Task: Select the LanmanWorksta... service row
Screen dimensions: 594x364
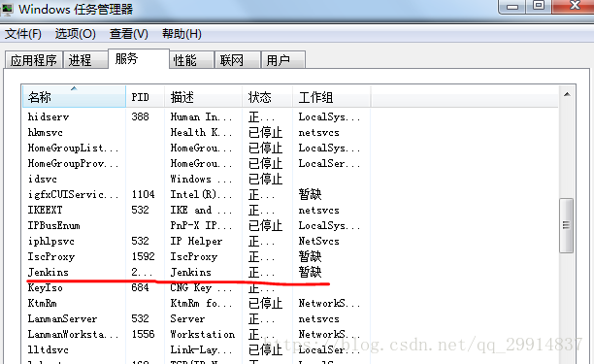Action: (x=290, y=334)
